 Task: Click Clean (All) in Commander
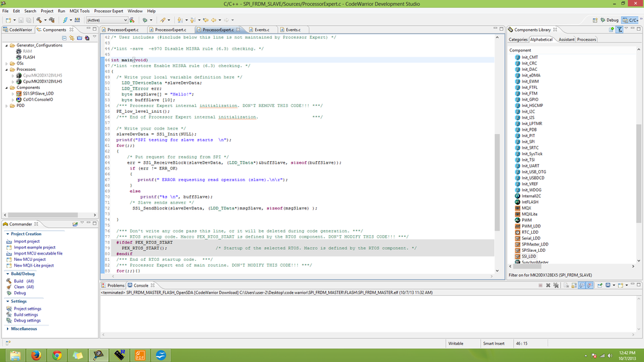[x=24, y=287]
